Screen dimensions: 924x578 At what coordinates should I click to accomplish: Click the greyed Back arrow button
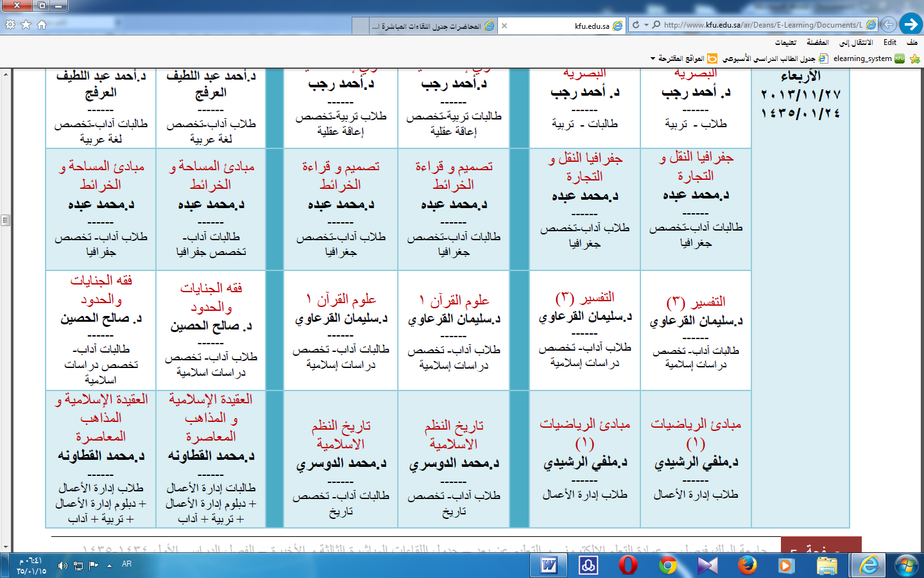(x=888, y=25)
